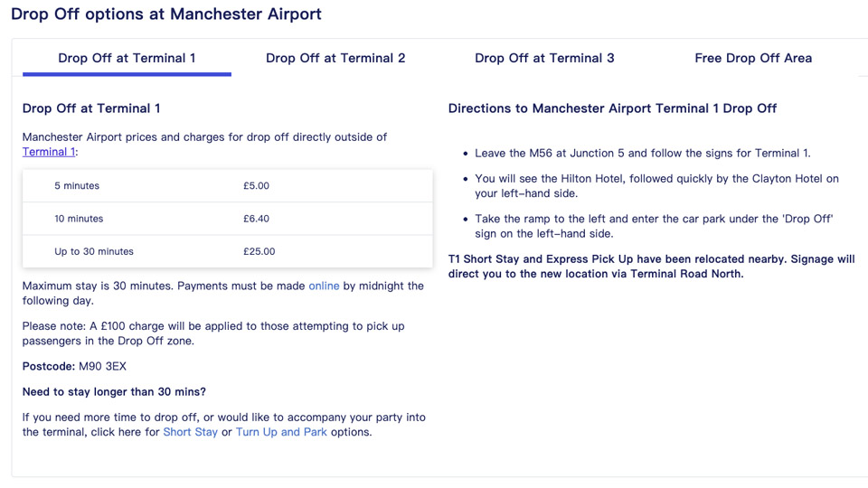Viewport: 868px width, 488px height.
Task: Click the £5.00 price cell
Action: click(256, 186)
